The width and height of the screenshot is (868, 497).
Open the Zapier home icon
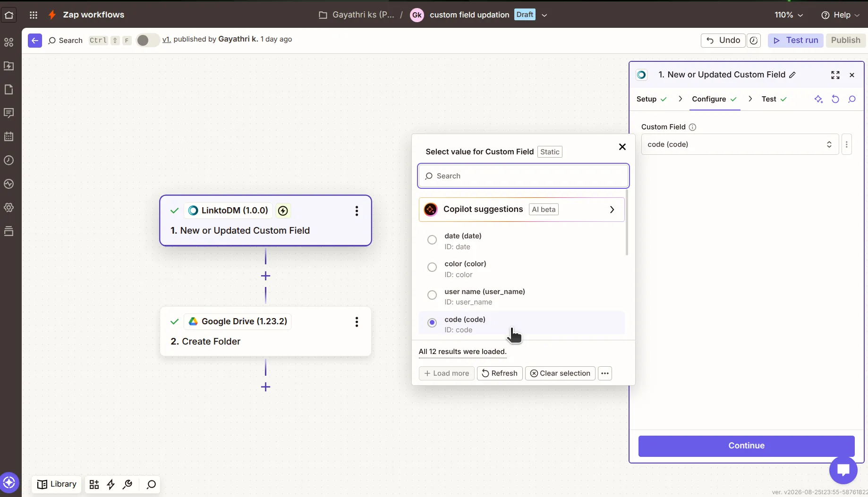[x=9, y=15]
